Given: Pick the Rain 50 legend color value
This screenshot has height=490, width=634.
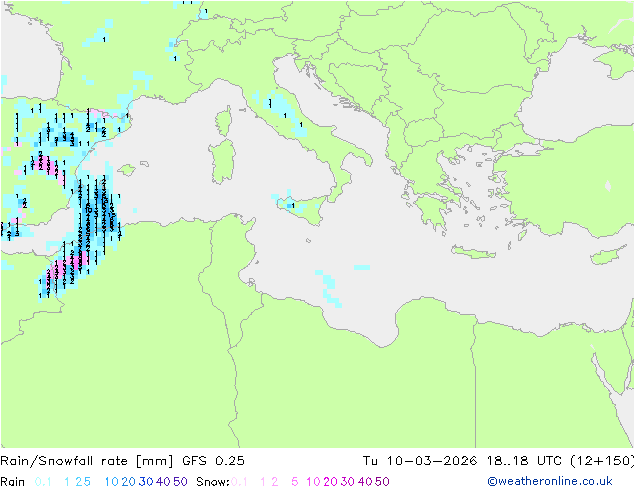Looking at the screenshot, I should 180,482.
